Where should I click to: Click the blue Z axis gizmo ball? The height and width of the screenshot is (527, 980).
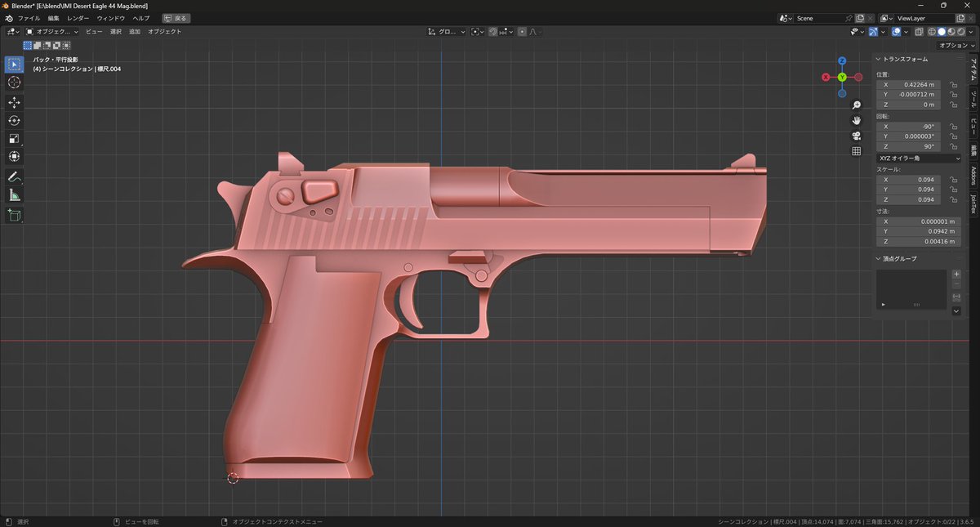[842, 61]
